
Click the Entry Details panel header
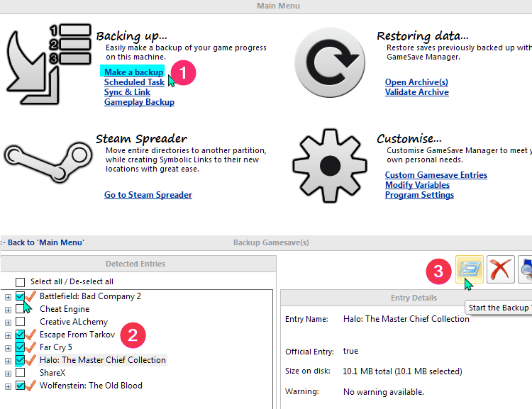point(414,298)
